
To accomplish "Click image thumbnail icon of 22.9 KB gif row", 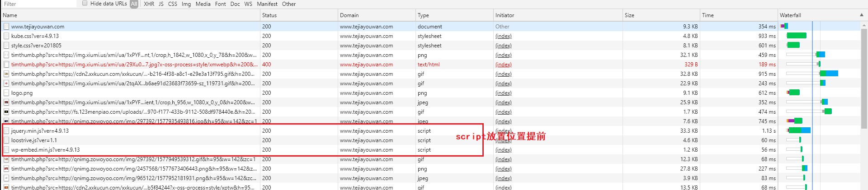I will (6, 83).
